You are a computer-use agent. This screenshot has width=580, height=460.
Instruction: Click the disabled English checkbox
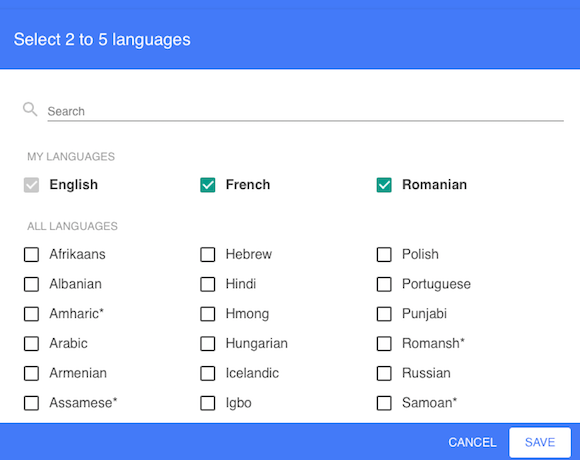31,185
